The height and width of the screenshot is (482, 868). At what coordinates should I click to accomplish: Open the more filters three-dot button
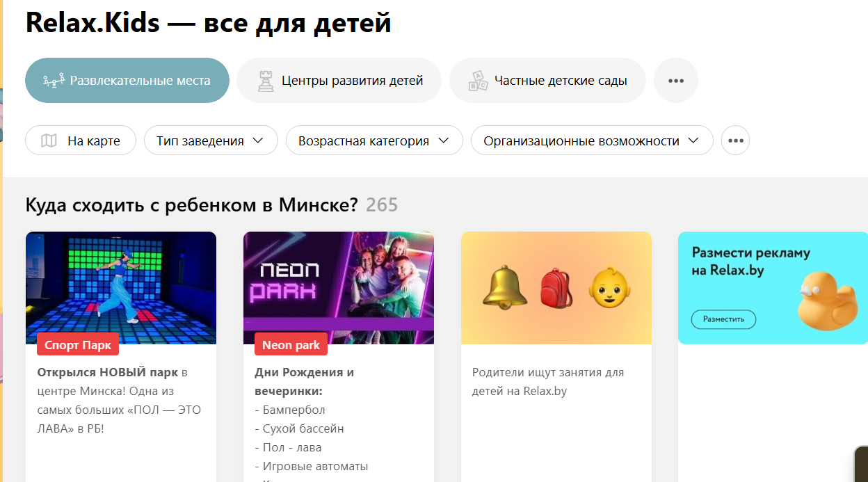(736, 140)
